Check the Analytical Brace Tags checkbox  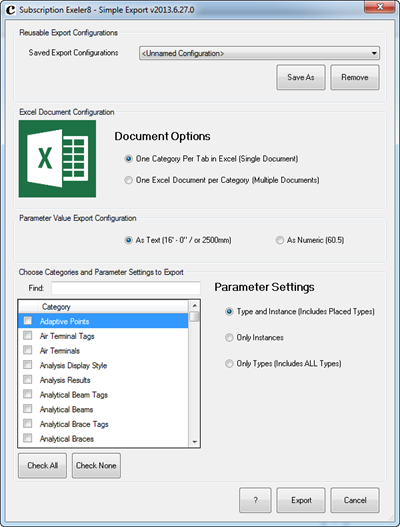[x=28, y=423]
